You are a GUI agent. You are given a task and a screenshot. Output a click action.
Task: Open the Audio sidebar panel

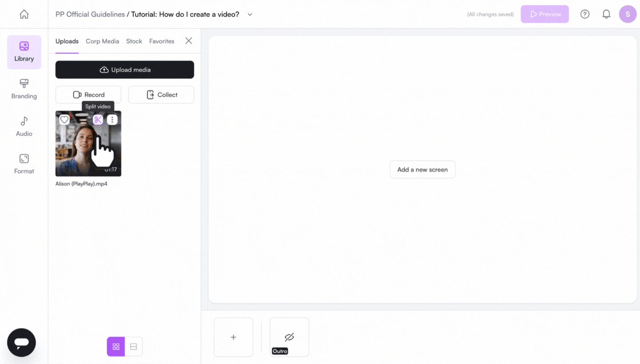click(24, 127)
